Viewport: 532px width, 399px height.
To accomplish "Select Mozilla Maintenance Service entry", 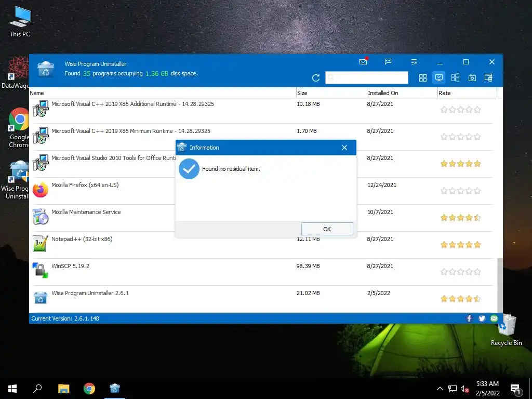I will [x=262, y=218].
